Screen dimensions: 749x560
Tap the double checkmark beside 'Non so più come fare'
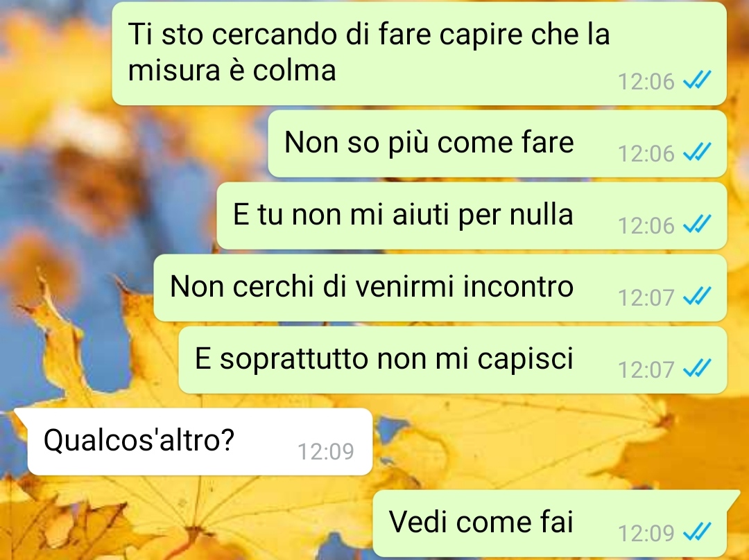pyautogui.click(x=697, y=152)
